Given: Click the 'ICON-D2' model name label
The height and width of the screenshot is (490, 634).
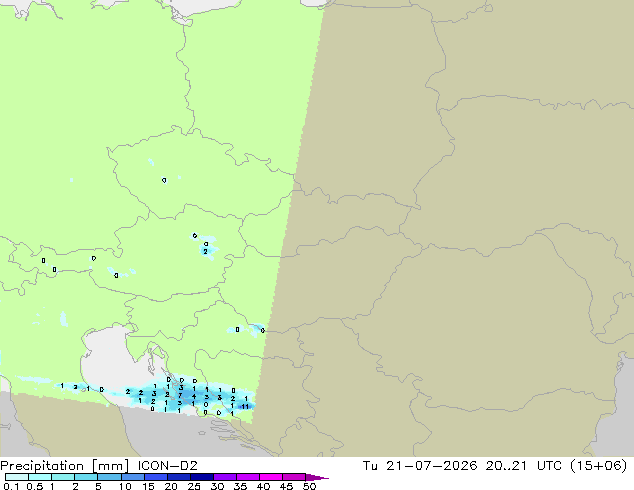Looking at the screenshot, I should [x=167, y=466].
